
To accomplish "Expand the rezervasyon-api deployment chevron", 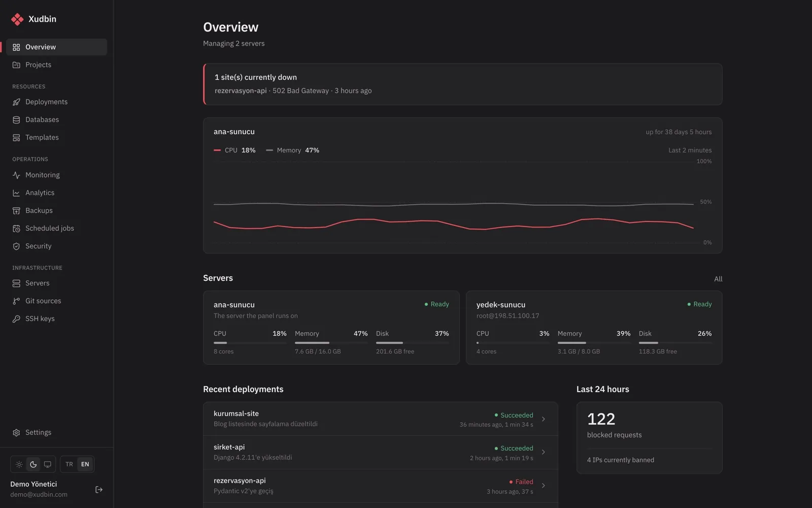I will tap(544, 486).
